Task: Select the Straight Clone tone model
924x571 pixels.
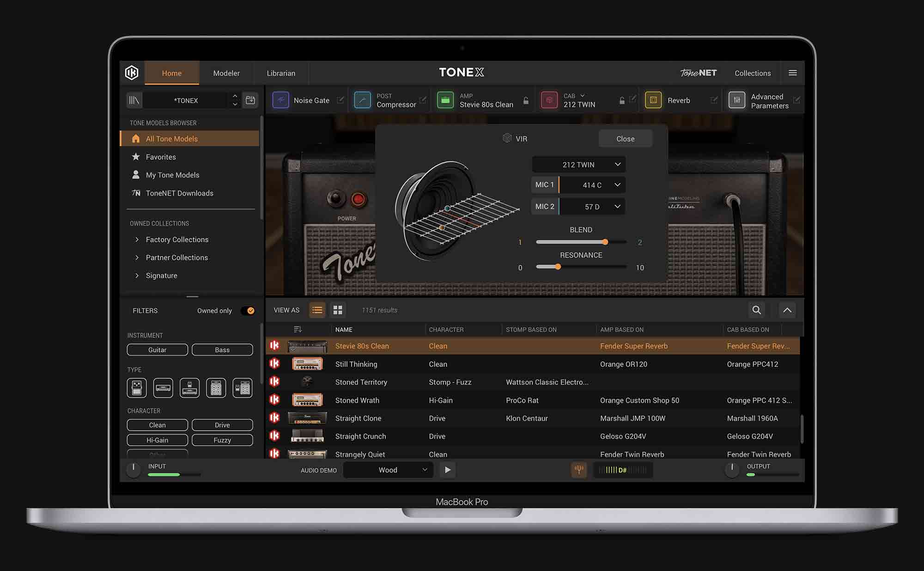Action: 533,418
